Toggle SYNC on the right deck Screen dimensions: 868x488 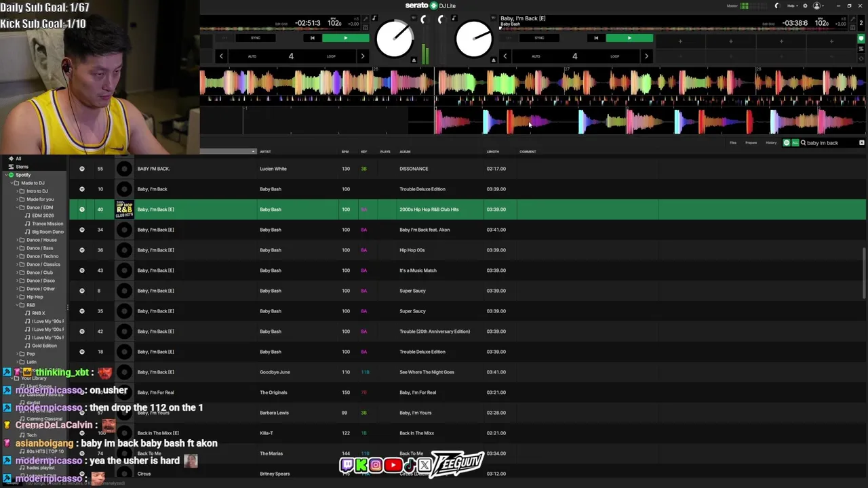tap(539, 38)
